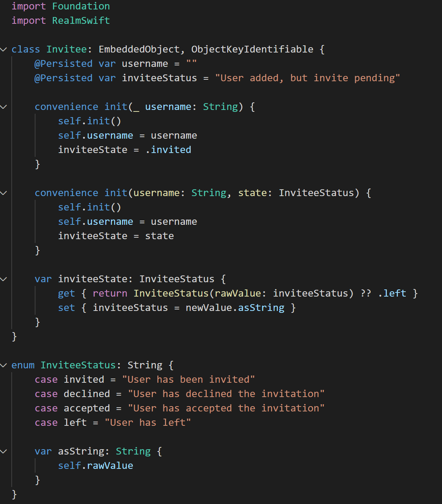Fold the init(username:state:) block chevron
The height and width of the screenshot is (504, 442).
pyautogui.click(x=4, y=193)
